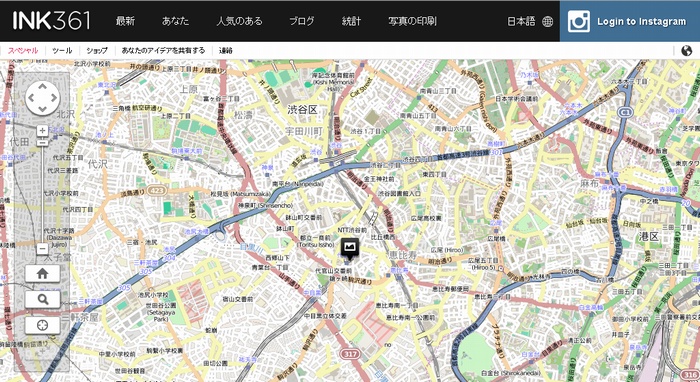Open the ブログ page
The height and width of the screenshot is (382, 700).
click(301, 21)
